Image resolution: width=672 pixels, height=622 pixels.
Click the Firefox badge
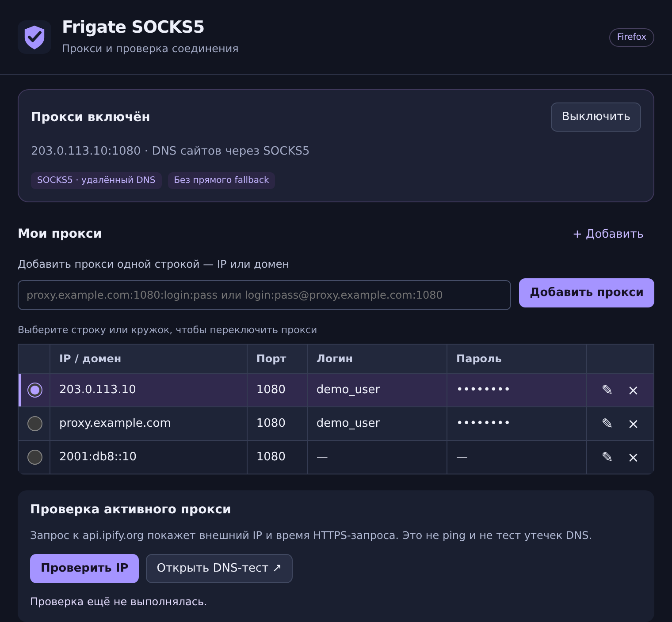coord(631,37)
